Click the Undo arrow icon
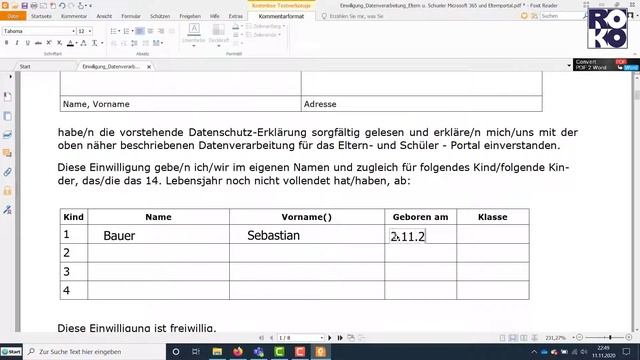 click(x=62, y=6)
